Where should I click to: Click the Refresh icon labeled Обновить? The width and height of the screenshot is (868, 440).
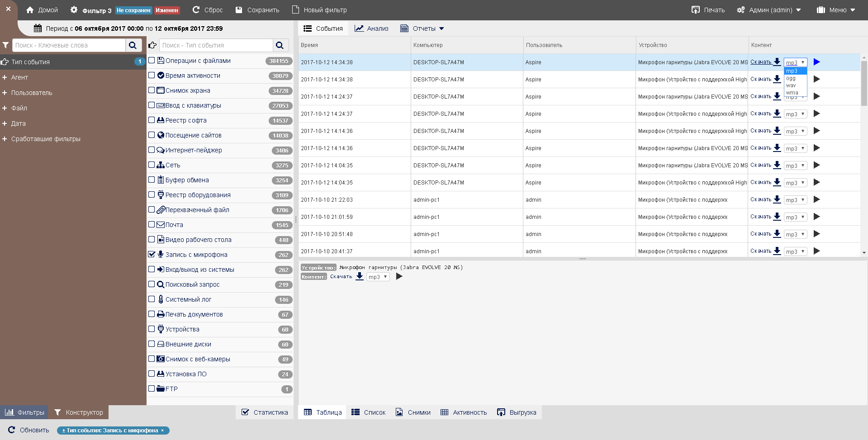(12, 430)
